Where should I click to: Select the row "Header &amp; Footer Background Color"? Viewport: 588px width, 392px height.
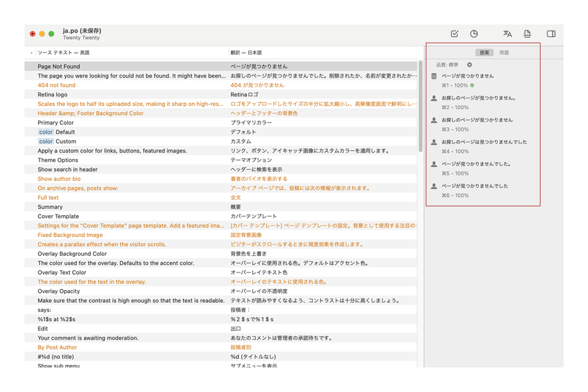coord(221,113)
